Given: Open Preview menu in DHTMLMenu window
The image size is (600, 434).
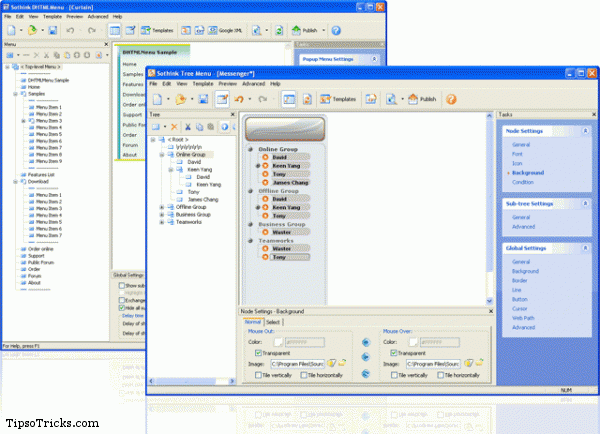Looking at the screenshot, I should point(74,16).
